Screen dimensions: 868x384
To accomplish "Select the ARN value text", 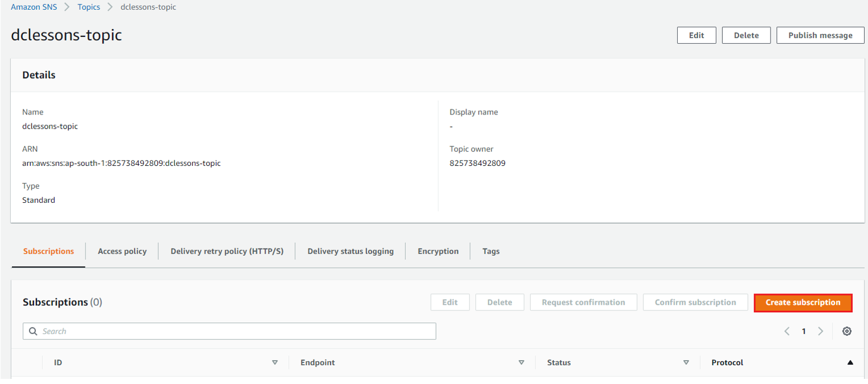I will [121, 163].
